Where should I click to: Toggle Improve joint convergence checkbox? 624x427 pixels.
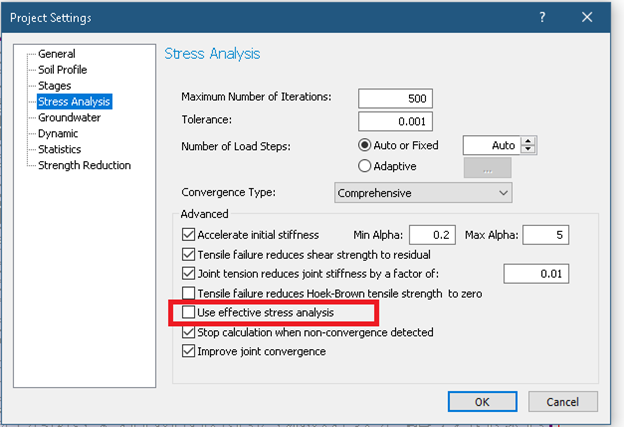pyautogui.click(x=188, y=352)
